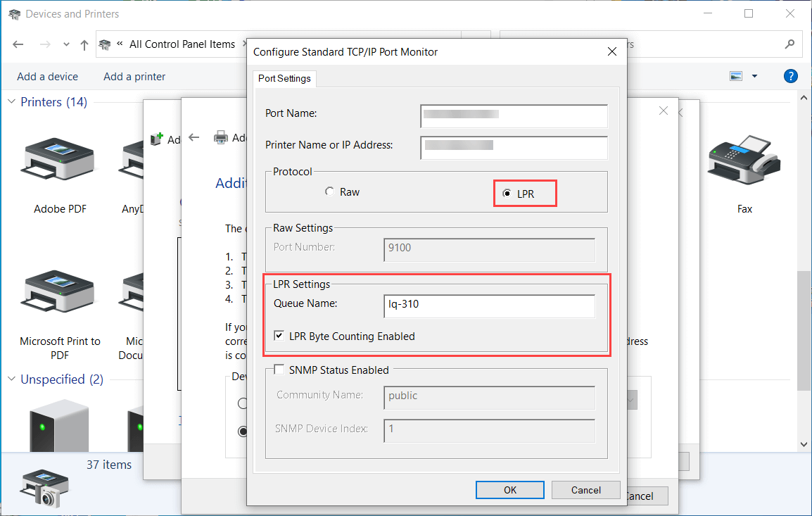This screenshot has width=812, height=516.
Task: Click the Port Settings tab
Action: [x=284, y=78]
